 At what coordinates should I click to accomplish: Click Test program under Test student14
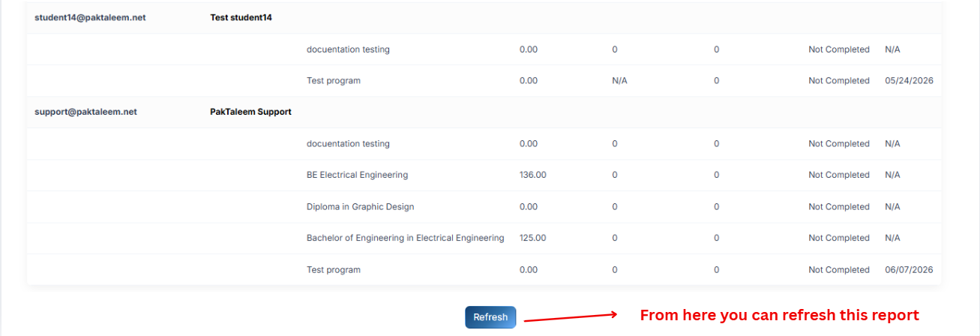[334, 80]
